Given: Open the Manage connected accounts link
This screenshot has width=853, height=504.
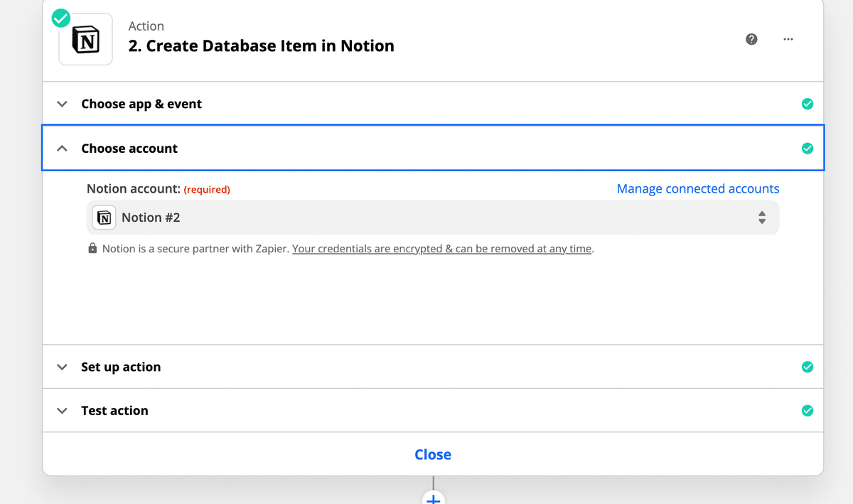Looking at the screenshot, I should coord(698,189).
